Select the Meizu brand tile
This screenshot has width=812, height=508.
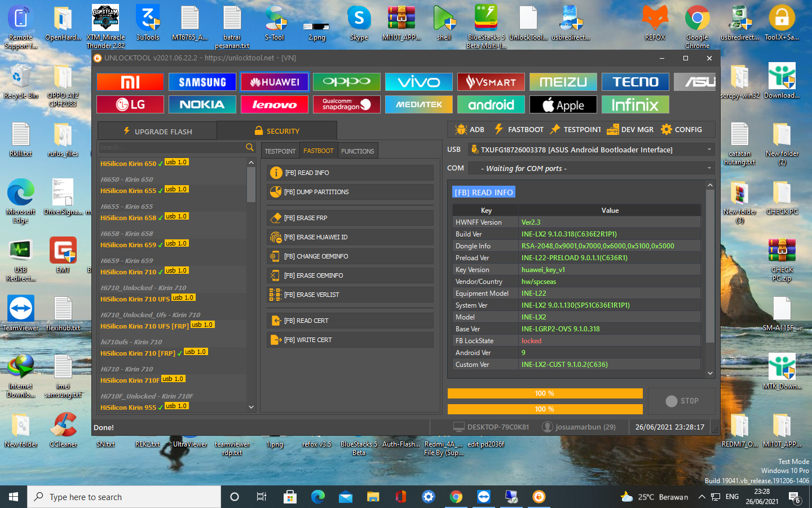point(563,82)
